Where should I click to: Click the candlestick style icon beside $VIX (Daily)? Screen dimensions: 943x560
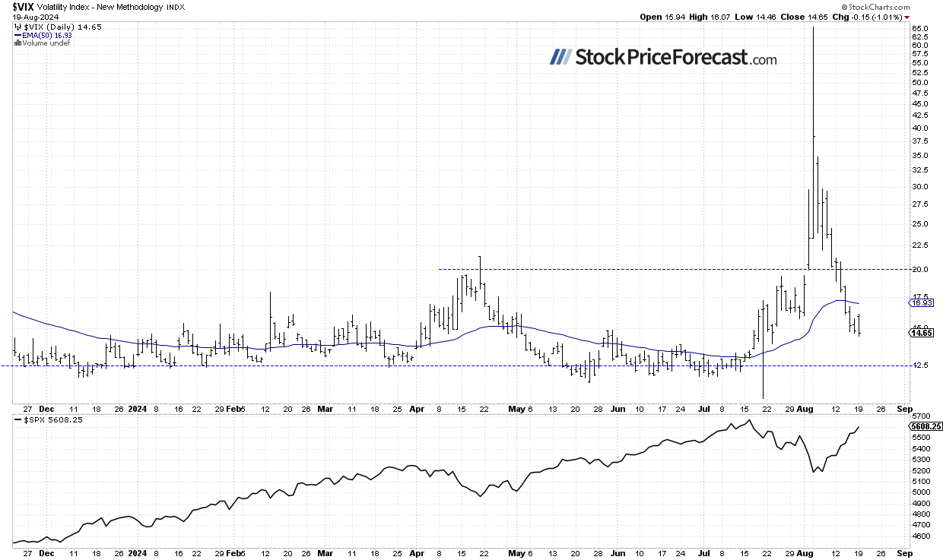(x=17, y=27)
